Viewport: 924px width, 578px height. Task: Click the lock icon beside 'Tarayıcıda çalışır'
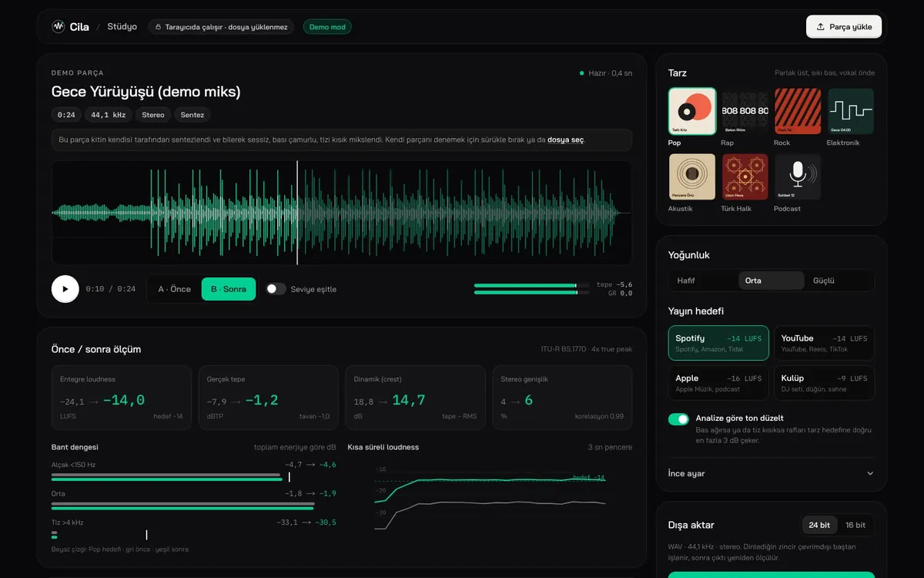158,27
